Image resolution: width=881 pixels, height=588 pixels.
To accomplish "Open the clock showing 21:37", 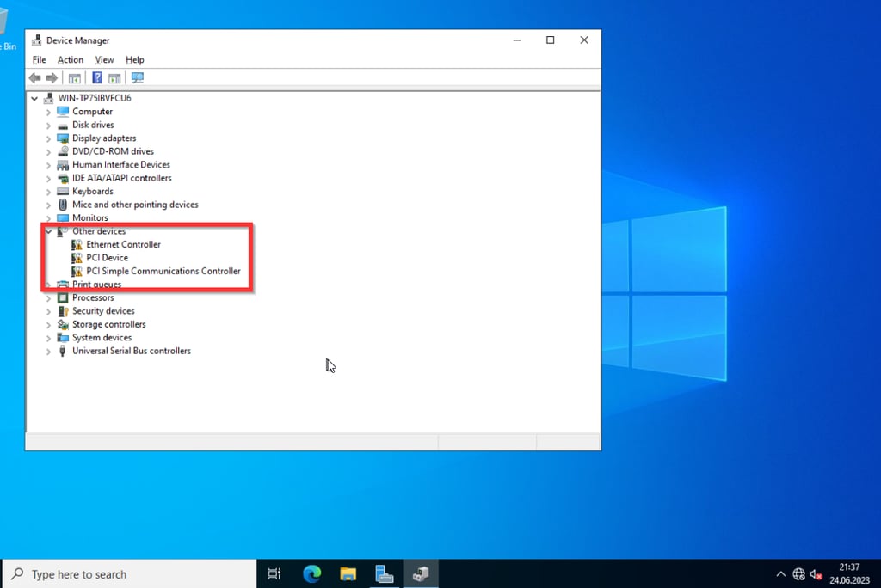I will click(849, 574).
